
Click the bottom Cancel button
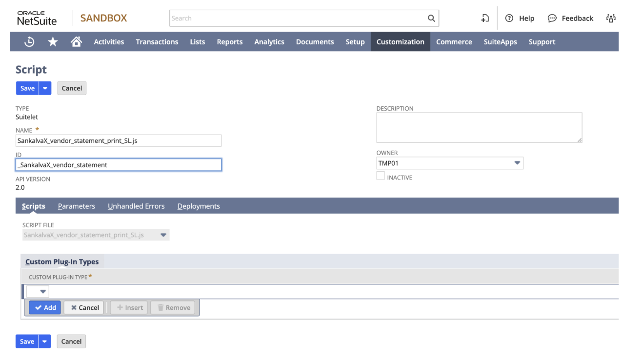71,341
